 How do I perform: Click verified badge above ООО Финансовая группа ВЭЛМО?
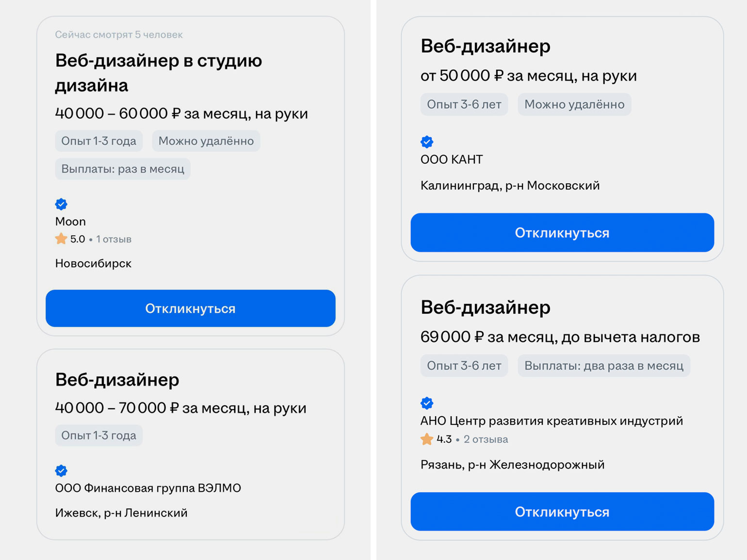pos(61,471)
